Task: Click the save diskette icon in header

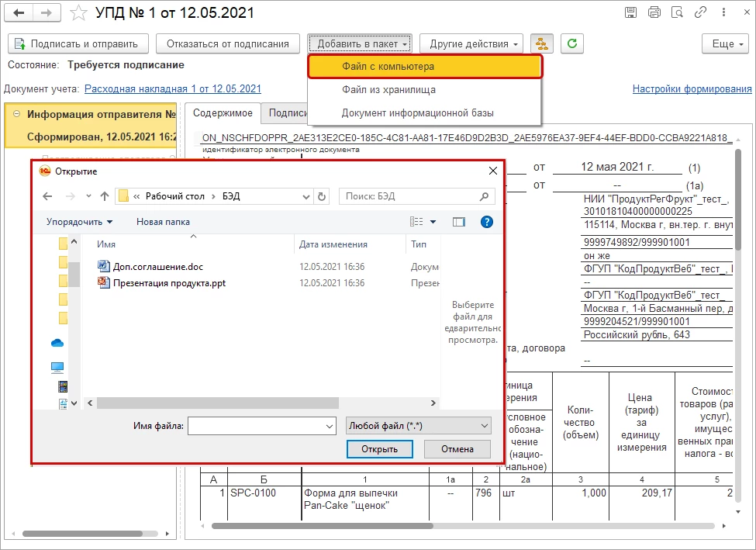Action: [x=630, y=12]
